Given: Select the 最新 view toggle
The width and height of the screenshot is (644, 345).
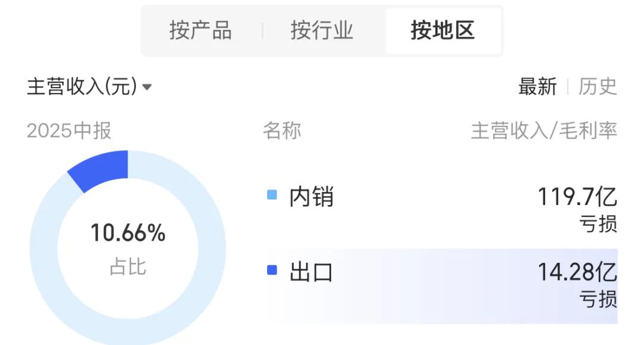Looking at the screenshot, I should tap(537, 86).
